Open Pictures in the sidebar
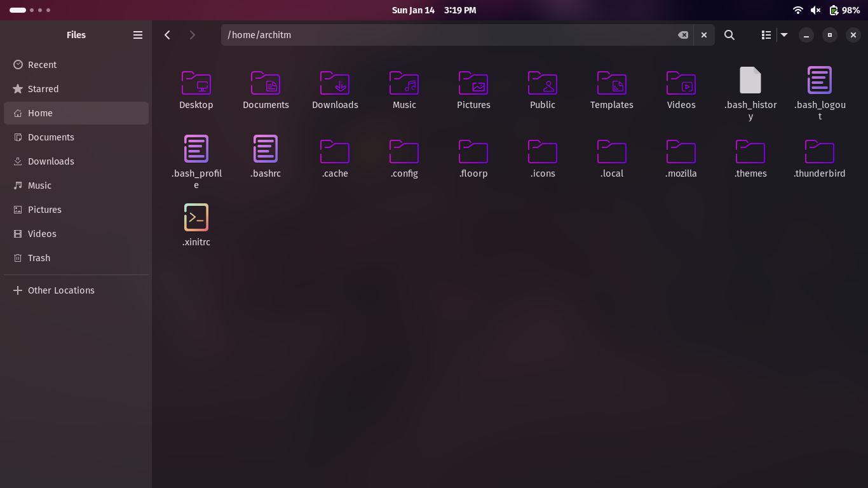The height and width of the screenshot is (488, 868). tap(76, 210)
